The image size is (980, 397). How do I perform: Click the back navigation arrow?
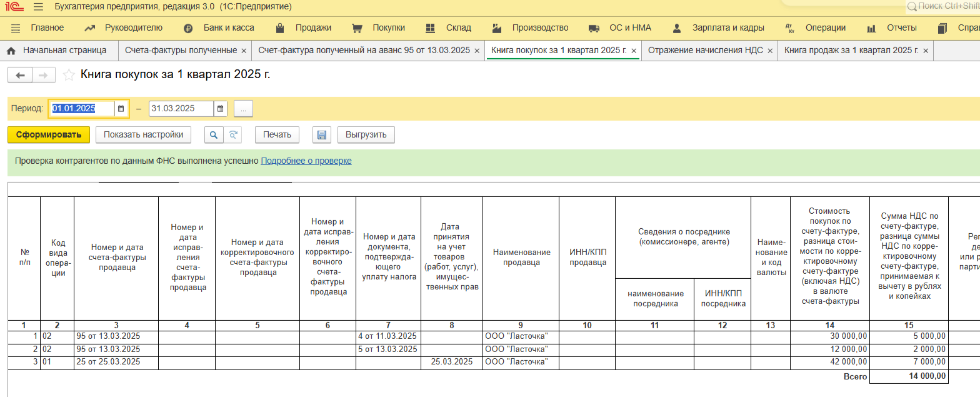coord(20,76)
